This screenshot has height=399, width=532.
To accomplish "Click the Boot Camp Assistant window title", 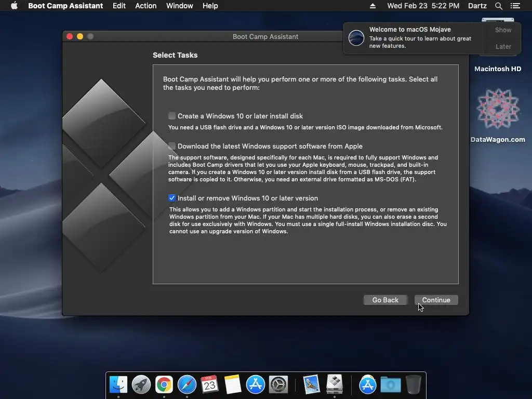I will [265, 37].
